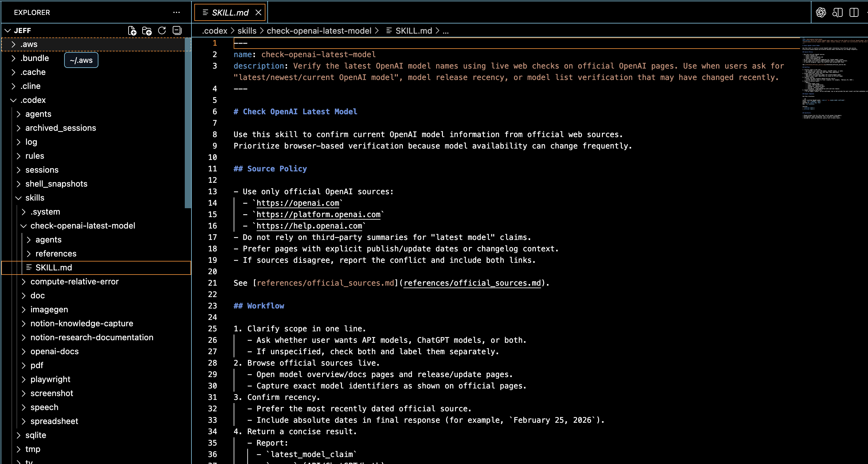Refresh the Explorer file tree
Viewport: 868px width, 464px height.
[x=162, y=31]
